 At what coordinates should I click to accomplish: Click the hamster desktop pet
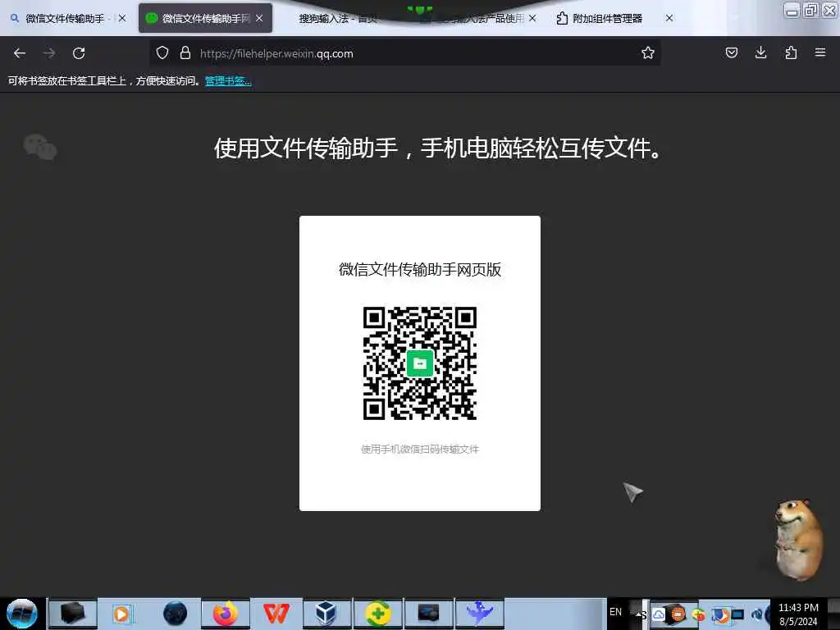point(798,540)
